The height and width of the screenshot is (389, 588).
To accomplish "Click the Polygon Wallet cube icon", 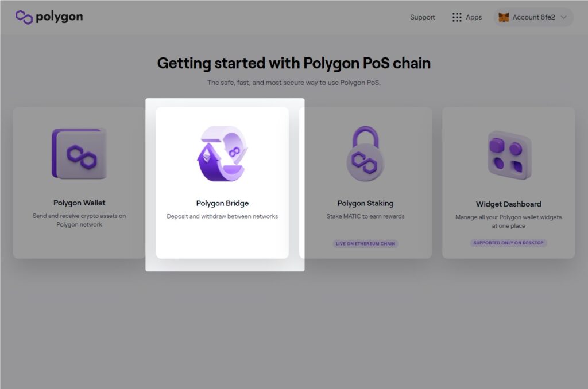I will click(x=79, y=154).
